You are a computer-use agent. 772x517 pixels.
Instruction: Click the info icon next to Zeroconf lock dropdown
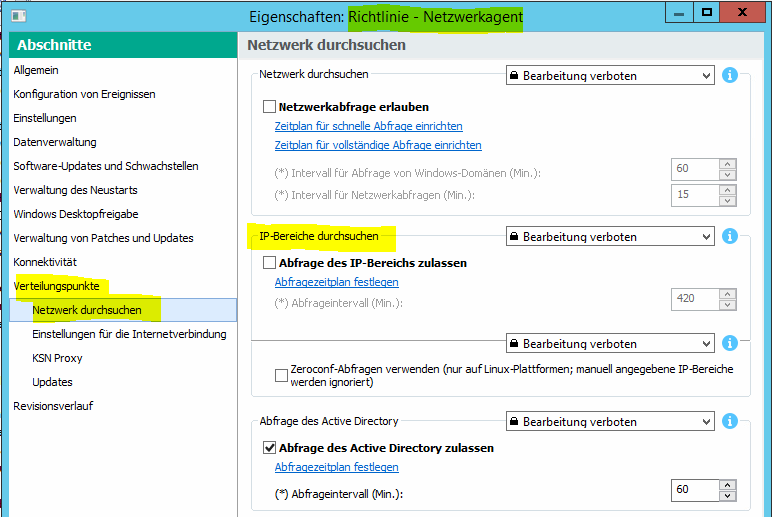(x=730, y=343)
